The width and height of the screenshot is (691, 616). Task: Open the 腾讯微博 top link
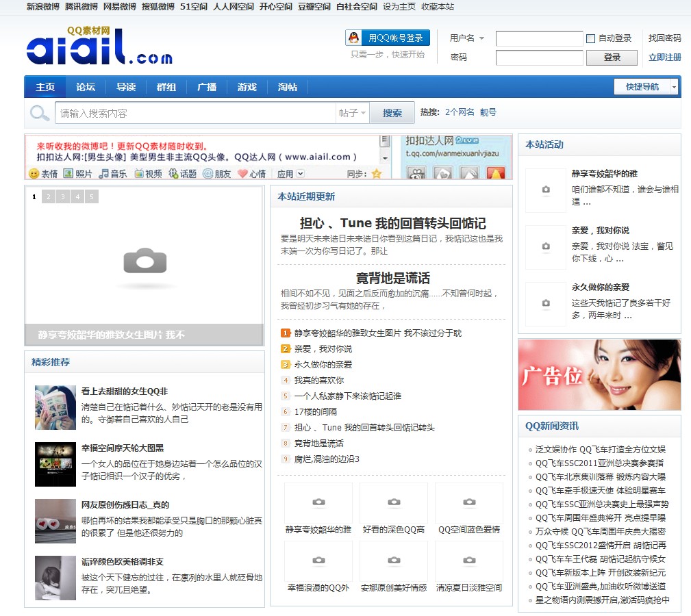(81, 7)
